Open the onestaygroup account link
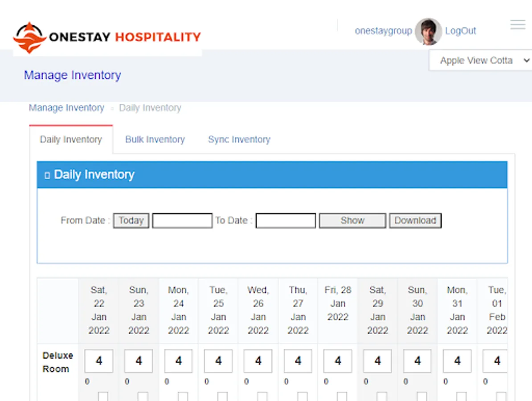This screenshot has width=532, height=401. [x=383, y=31]
